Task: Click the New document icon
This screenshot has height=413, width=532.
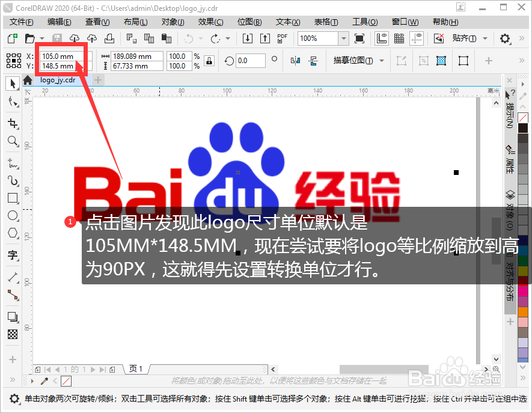Action: pyautogui.click(x=13, y=38)
